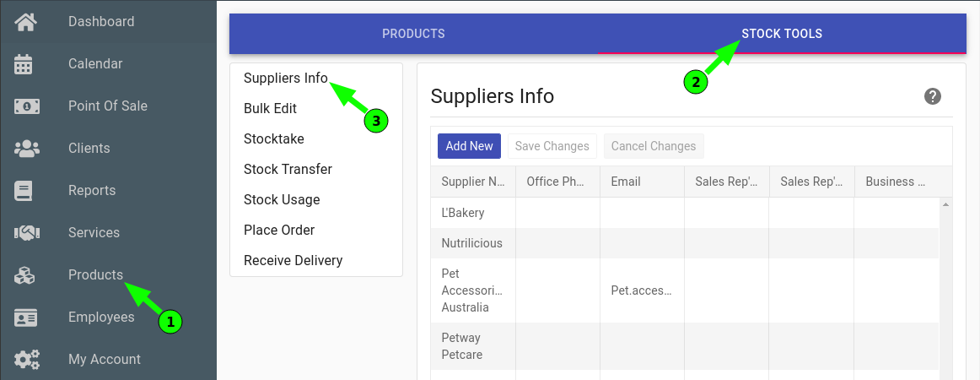The image size is (980, 380).
Task: Click the Dashboard home icon
Action: pyautogui.click(x=26, y=22)
